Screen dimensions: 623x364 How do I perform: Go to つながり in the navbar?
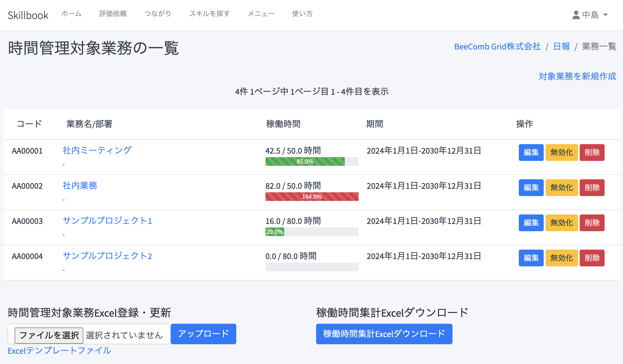158,14
